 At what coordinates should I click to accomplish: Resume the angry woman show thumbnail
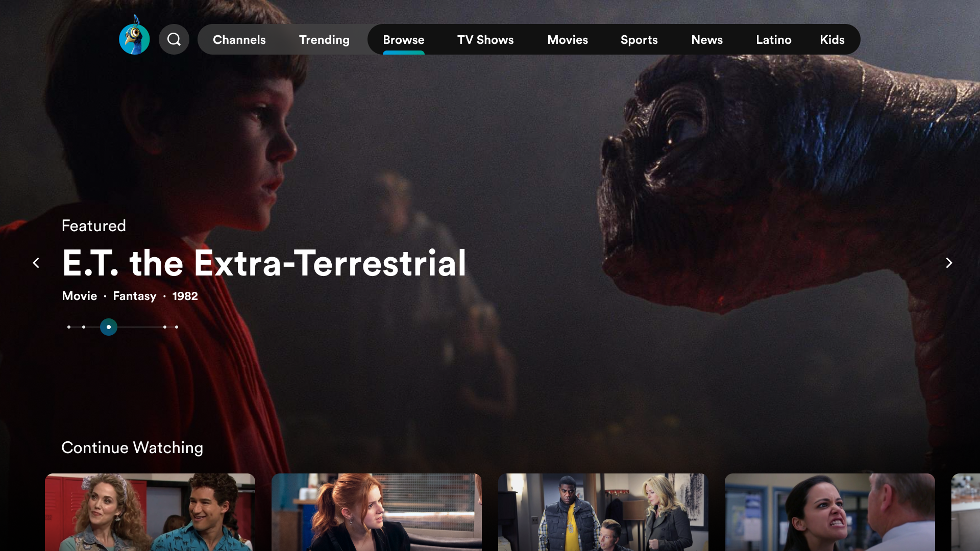829,512
